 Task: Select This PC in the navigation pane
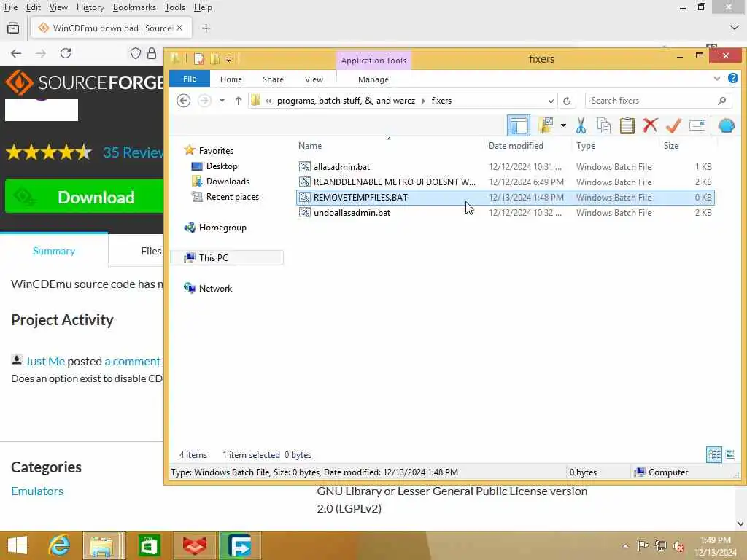[214, 257]
